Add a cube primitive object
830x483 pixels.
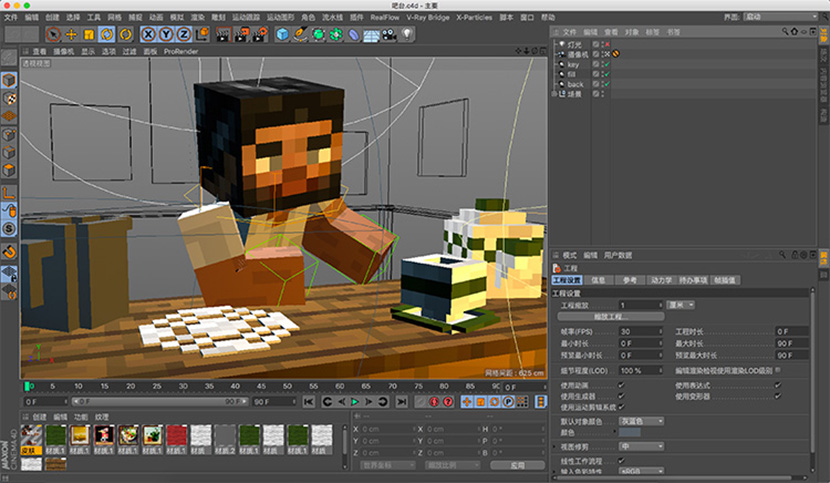coord(283,34)
